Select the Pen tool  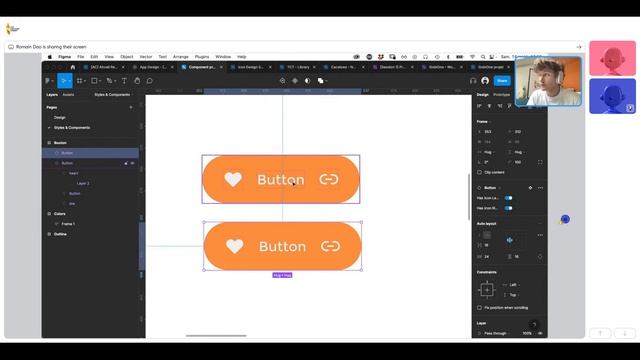tap(109, 81)
